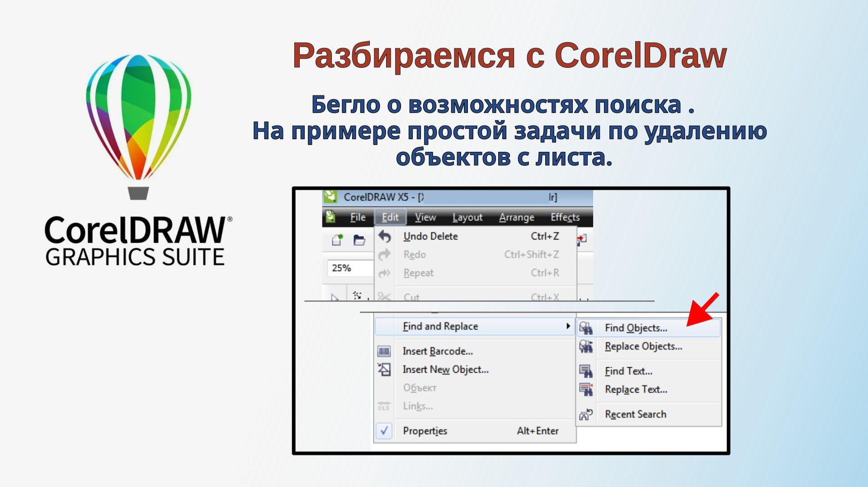Click the Repeat icon beside Repeat entry
Image resolution: width=868 pixels, height=487 pixels.
pos(384,273)
